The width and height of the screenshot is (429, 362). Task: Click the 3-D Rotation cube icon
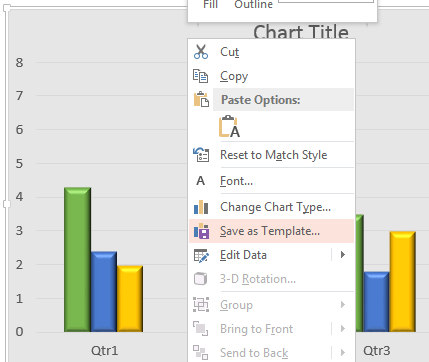click(x=201, y=279)
